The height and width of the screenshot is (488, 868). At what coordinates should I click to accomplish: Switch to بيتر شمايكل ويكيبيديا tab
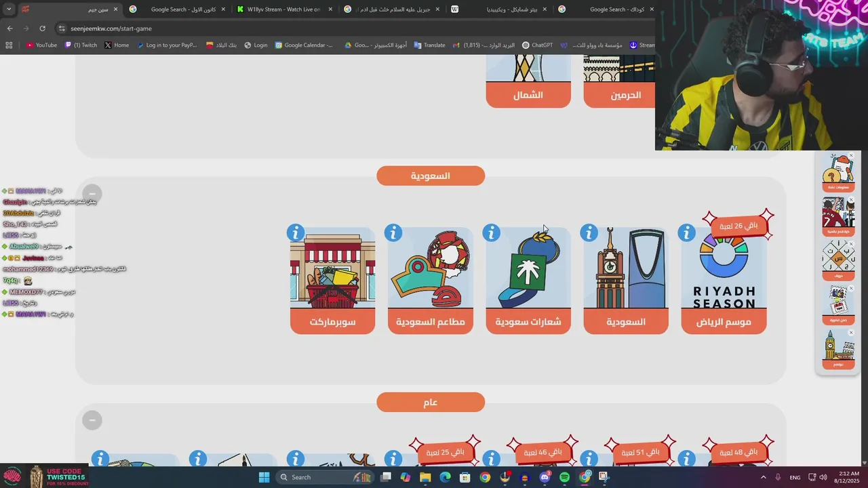(x=499, y=9)
